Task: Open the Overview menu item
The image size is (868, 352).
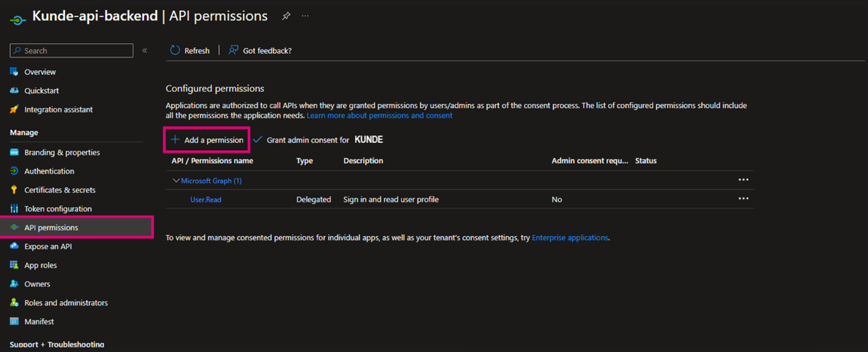Action: [x=40, y=72]
